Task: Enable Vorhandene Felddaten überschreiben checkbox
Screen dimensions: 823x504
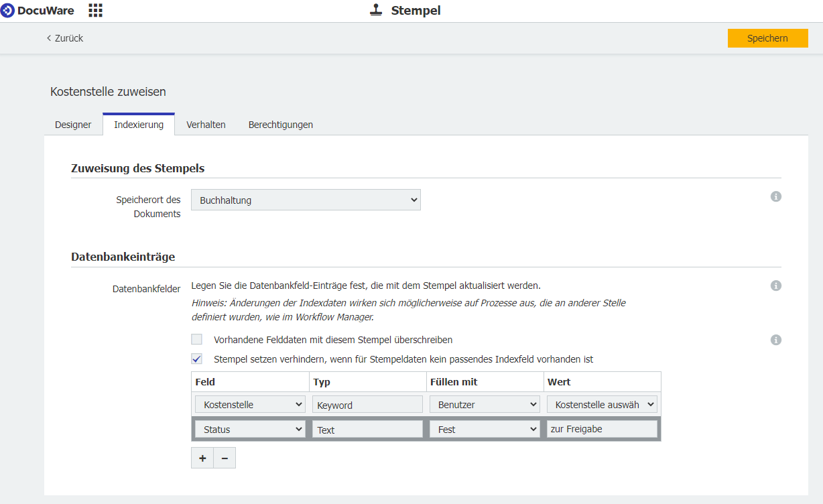Action: click(x=196, y=340)
